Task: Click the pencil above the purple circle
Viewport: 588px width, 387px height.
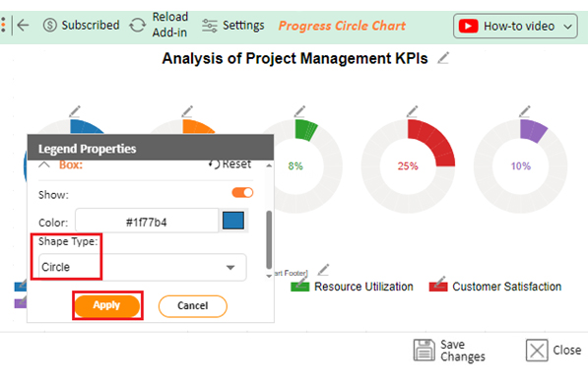Action: pos(524,111)
